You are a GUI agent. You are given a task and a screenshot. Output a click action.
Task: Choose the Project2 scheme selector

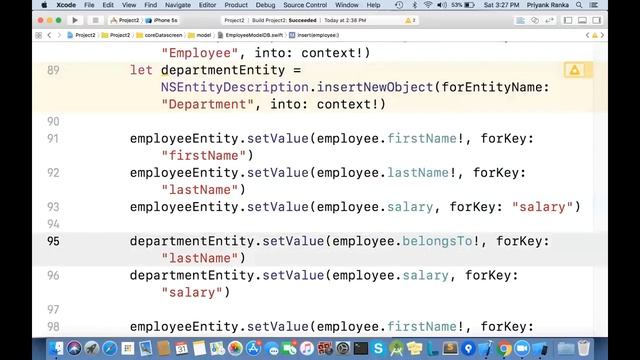pyautogui.click(x=125, y=20)
